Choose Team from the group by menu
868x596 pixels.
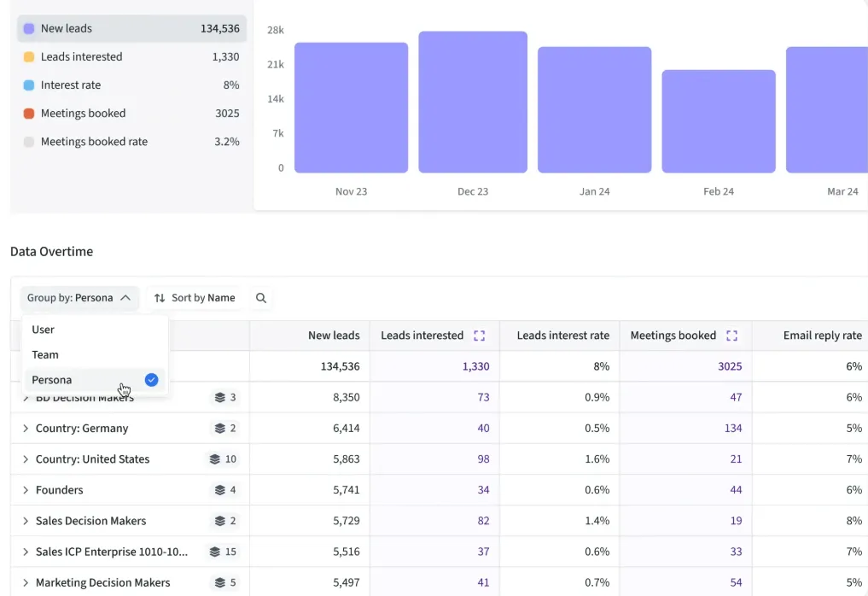45,354
